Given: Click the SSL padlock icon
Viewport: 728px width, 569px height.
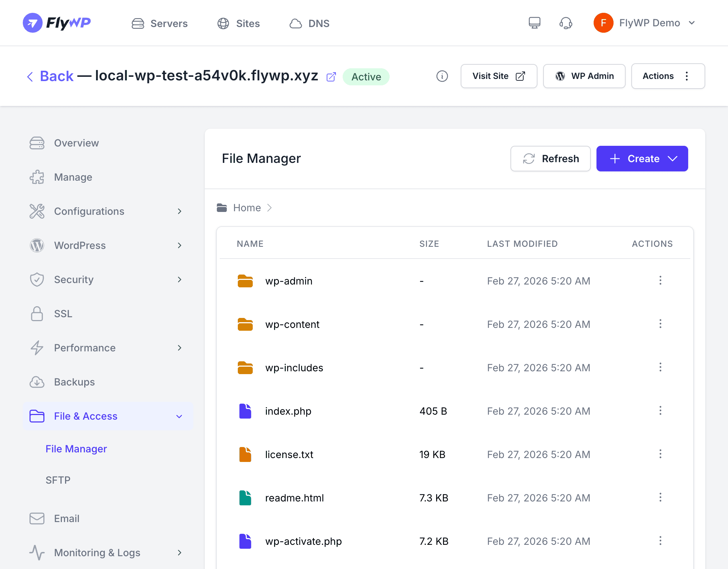Looking at the screenshot, I should coord(37,314).
